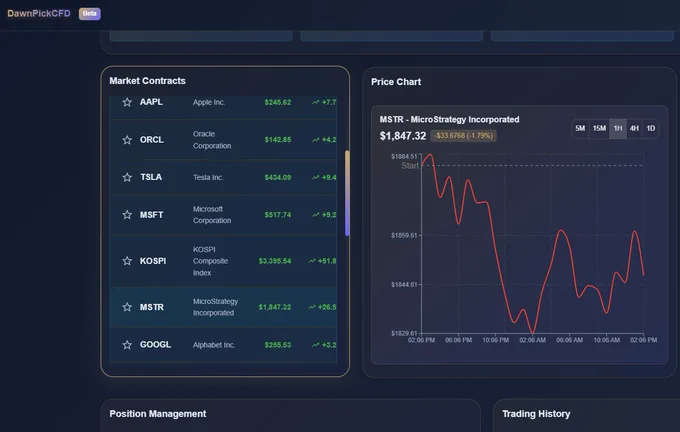Click the Position Management heading
680x432 pixels.
[x=158, y=414]
